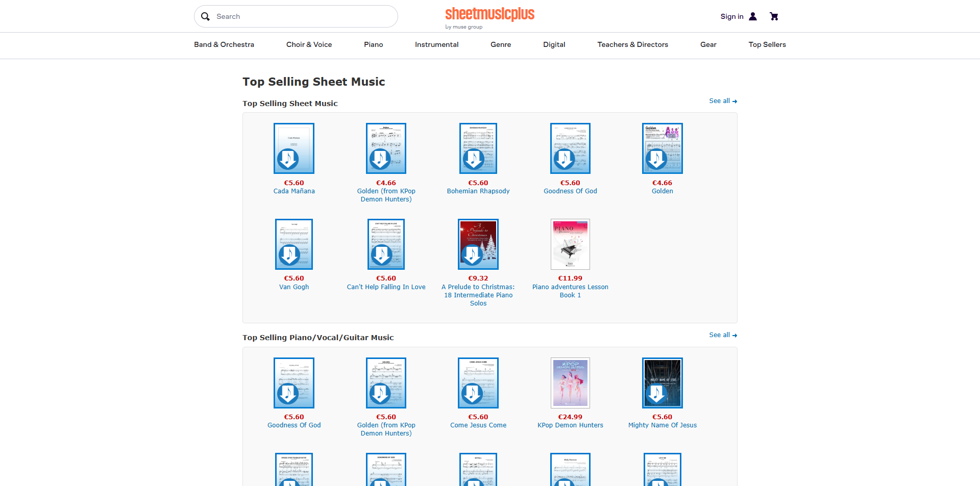Viewport: 980px width, 486px height.
Task: Open the Choir & Voice menu
Action: pyautogui.click(x=309, y=44)
